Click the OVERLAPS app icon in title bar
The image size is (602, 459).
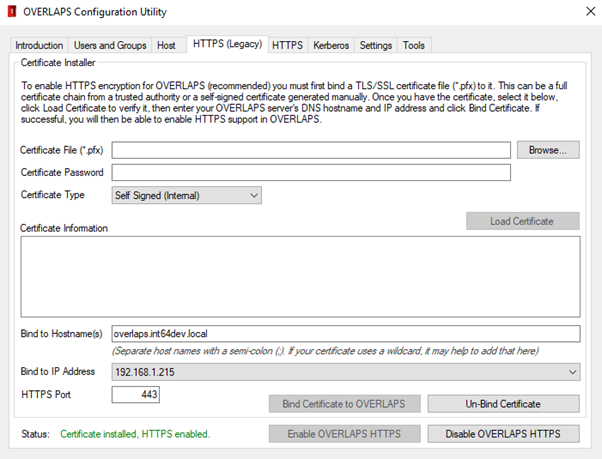(x=12, y=12)
